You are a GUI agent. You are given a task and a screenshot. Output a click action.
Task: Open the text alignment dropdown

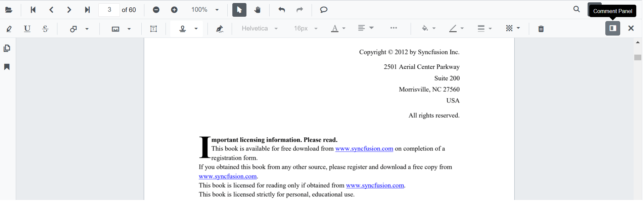pos(366,28)
